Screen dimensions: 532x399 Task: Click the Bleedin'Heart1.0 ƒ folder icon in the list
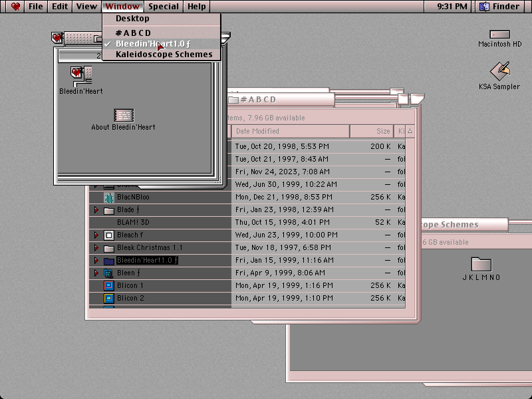[x=109, y=261]
